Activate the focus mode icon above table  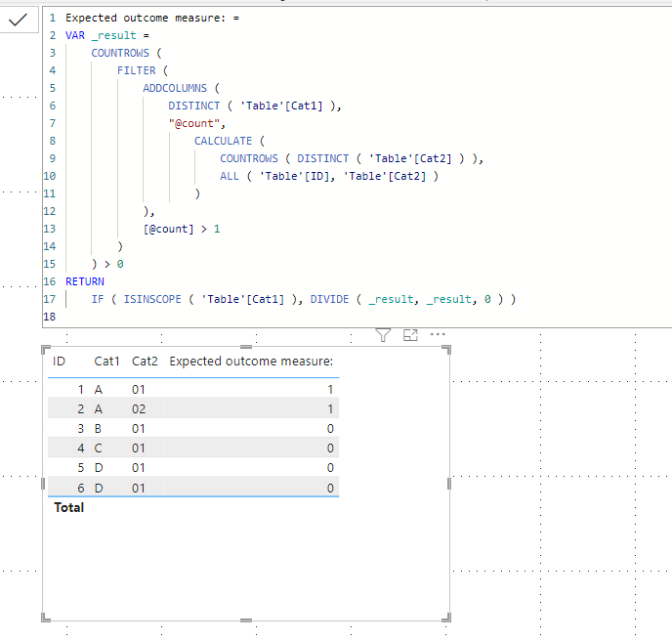tap(410, 335)
